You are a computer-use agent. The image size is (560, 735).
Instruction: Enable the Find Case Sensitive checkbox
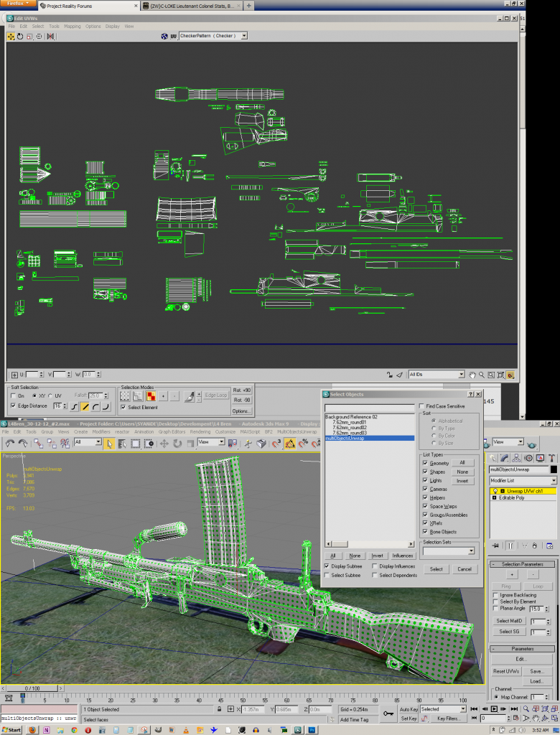tap(422, 406)
